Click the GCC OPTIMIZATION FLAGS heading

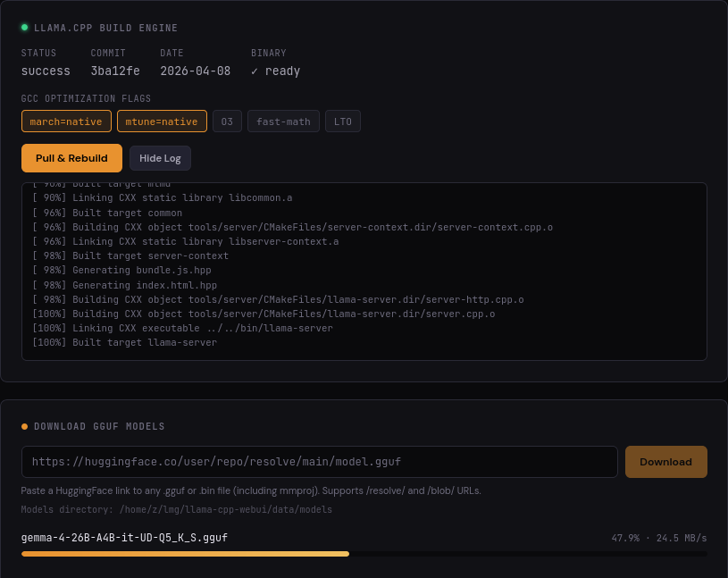tap(86, 98)
